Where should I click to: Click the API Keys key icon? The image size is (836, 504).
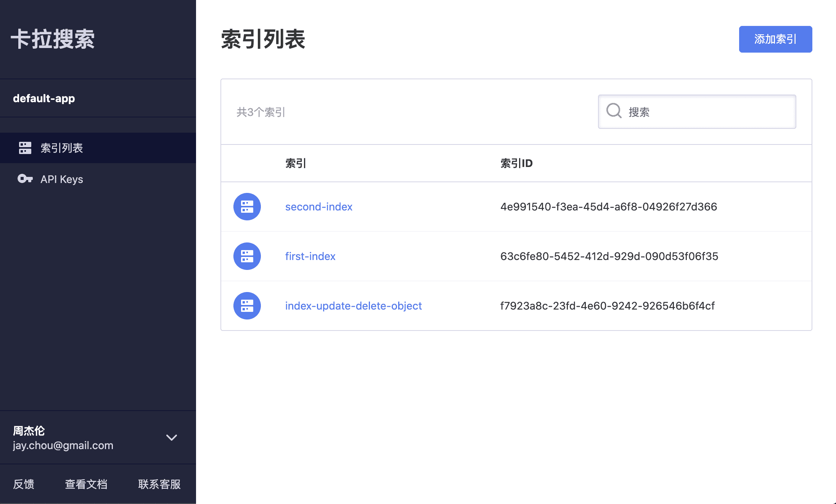tap(25, 179)
